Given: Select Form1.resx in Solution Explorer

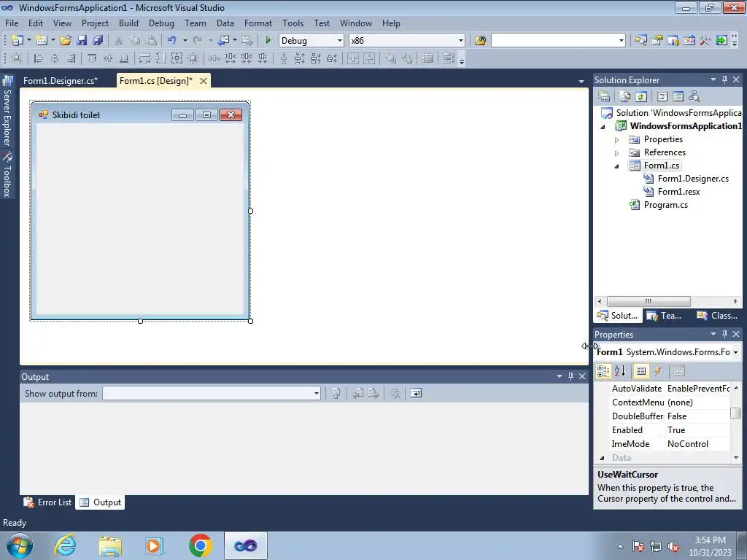Looking at the screenshot, I should click(x=678, y=192).
